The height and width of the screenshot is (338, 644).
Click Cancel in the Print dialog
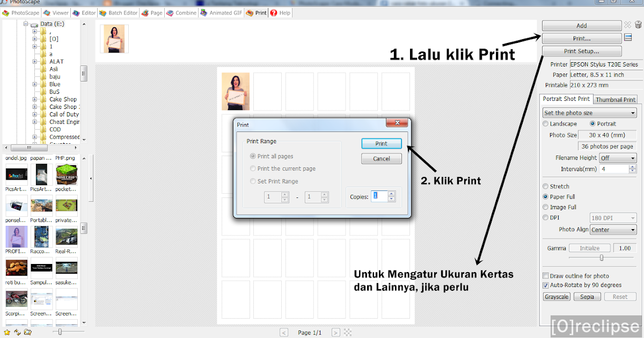tap(382, 159)
